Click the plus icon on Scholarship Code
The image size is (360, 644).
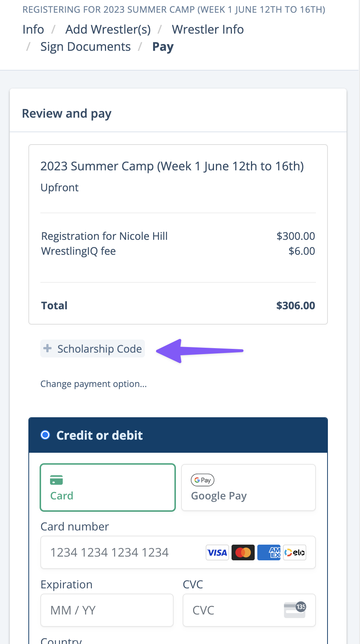tap(47, 349)
